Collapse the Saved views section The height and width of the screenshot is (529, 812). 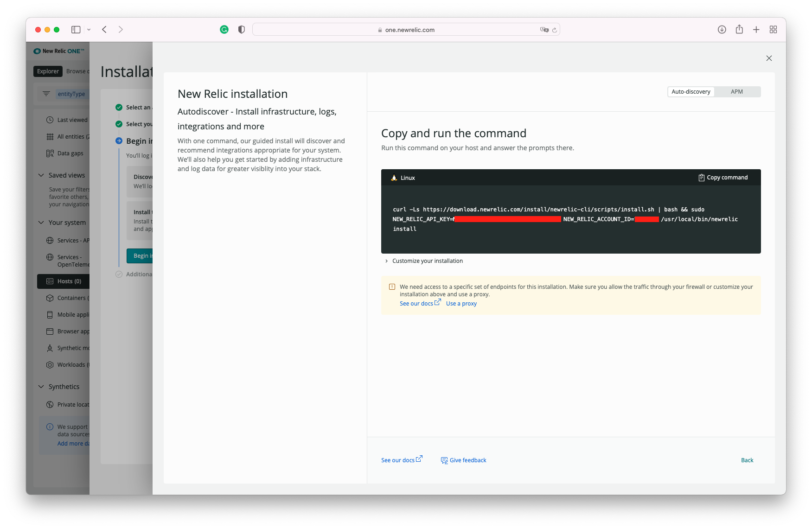point(41,175)
